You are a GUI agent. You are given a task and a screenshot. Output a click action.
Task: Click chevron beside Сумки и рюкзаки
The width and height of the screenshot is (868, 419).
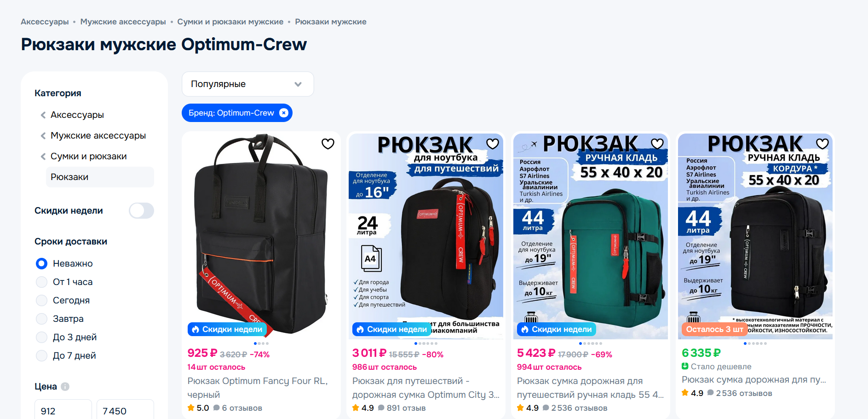[x=43, y=157]
